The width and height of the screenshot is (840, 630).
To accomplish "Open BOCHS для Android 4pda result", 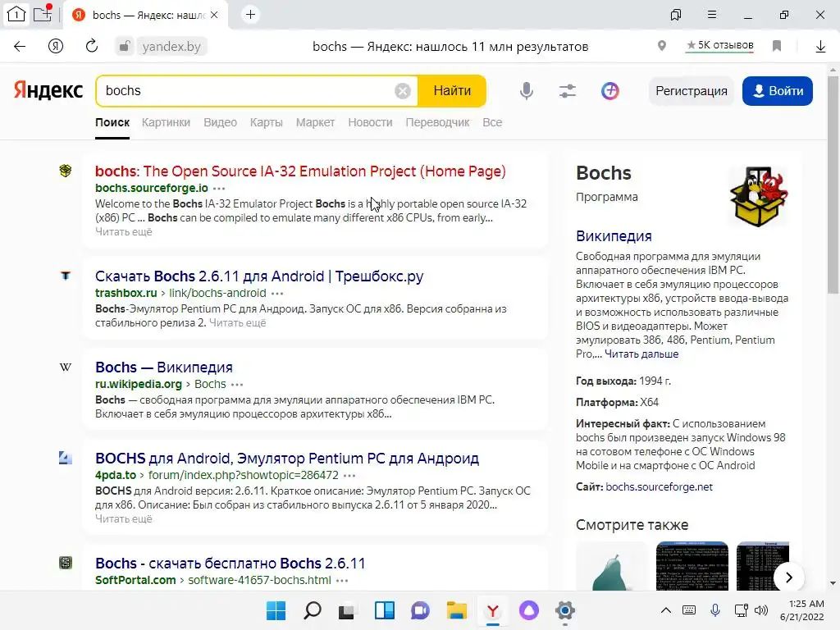I will pyautogui.click(x=287, y=458).
